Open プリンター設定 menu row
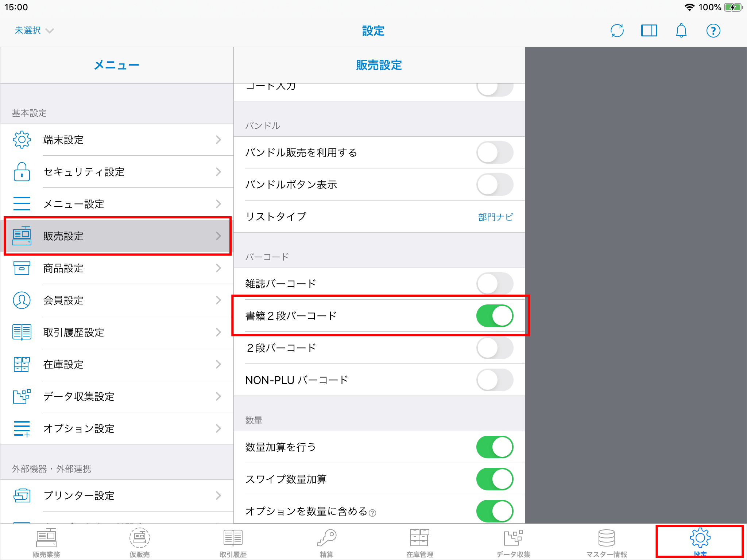The image size is (747, 560). [117, 495]
